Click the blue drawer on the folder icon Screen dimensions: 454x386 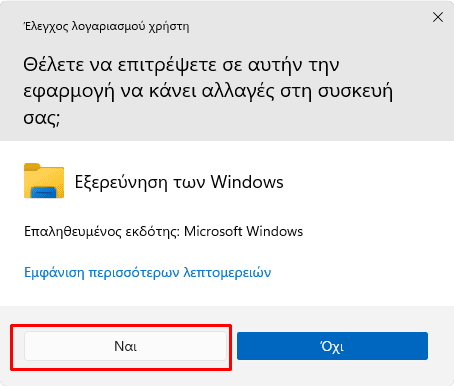click(44, 192)
